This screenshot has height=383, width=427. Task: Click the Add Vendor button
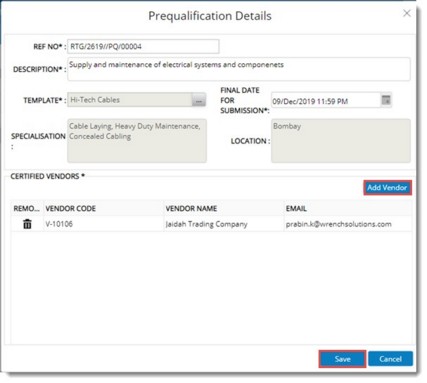pos(387,188)
